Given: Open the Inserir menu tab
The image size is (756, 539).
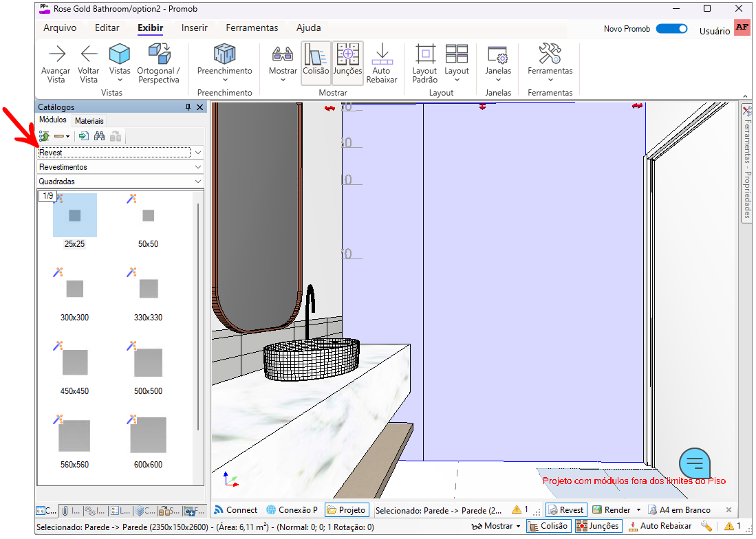Looking at the screenshot, I should (194, 28).
